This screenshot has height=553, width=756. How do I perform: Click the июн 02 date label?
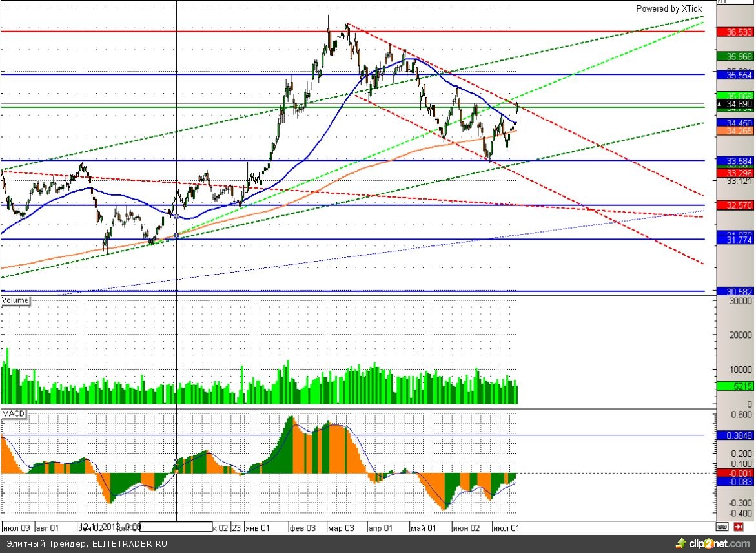[x=467, y=528]
